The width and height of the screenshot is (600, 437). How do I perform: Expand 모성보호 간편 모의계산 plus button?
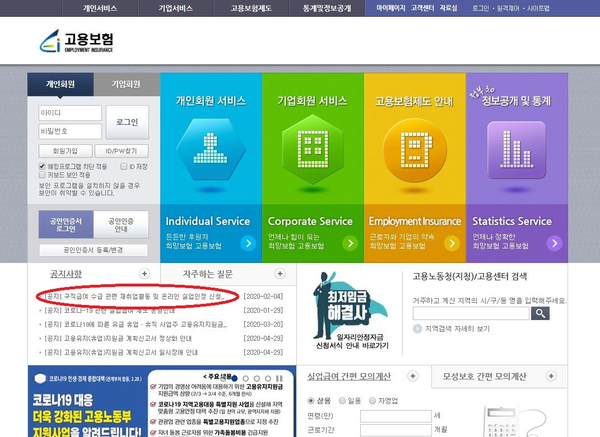pyautogui.click(x=551, y=376)
